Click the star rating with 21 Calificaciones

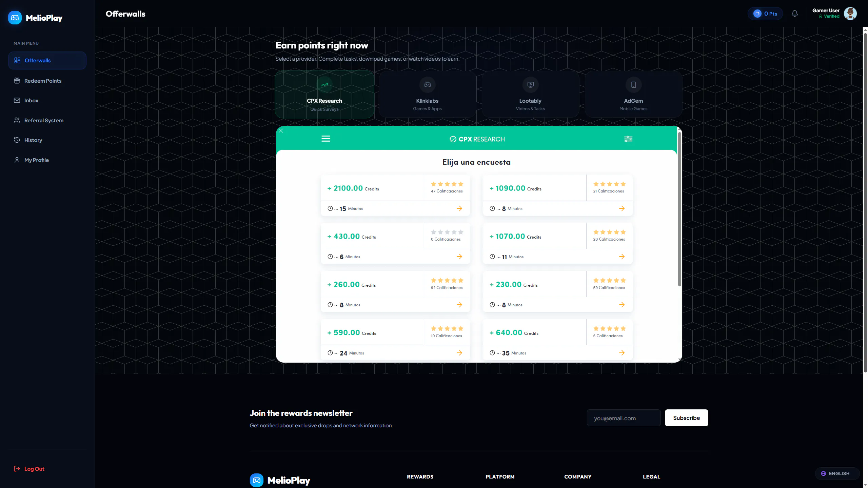(x=609, y=184)
